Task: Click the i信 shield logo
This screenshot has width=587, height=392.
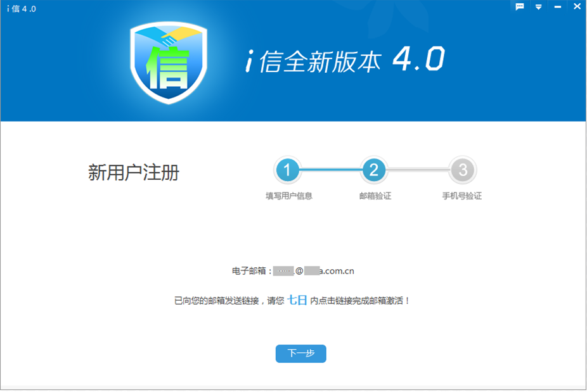Action: pyautogui.click(x=169, y=63)
